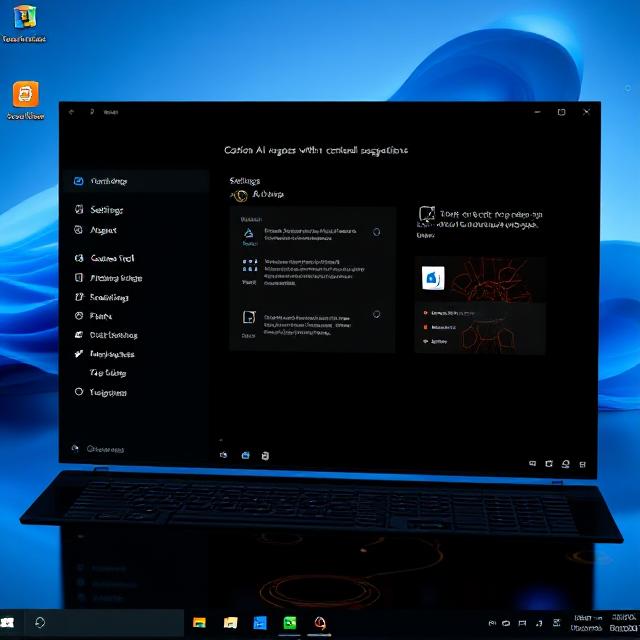This screenshot has width=640, height=640.
Task: Open the white thumbnail with blue icon
Action: pyautogui.click(x=433, y=278)
